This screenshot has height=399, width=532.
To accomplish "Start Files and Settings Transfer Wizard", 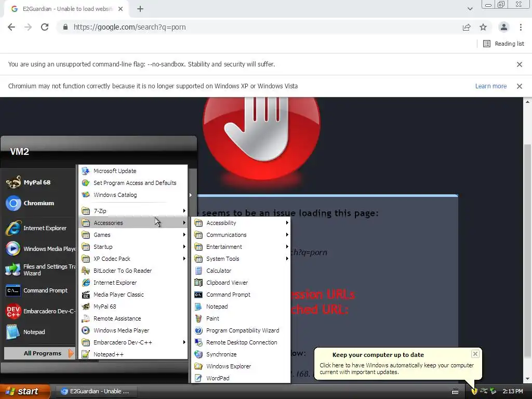I will click(39, 270).
